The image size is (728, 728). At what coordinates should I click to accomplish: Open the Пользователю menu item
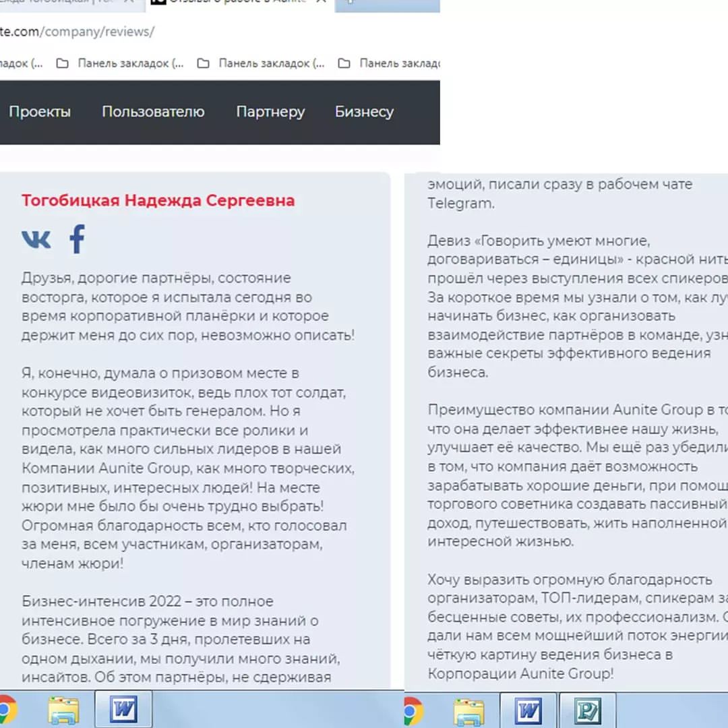pyautogui.click(x=153, y=112)
